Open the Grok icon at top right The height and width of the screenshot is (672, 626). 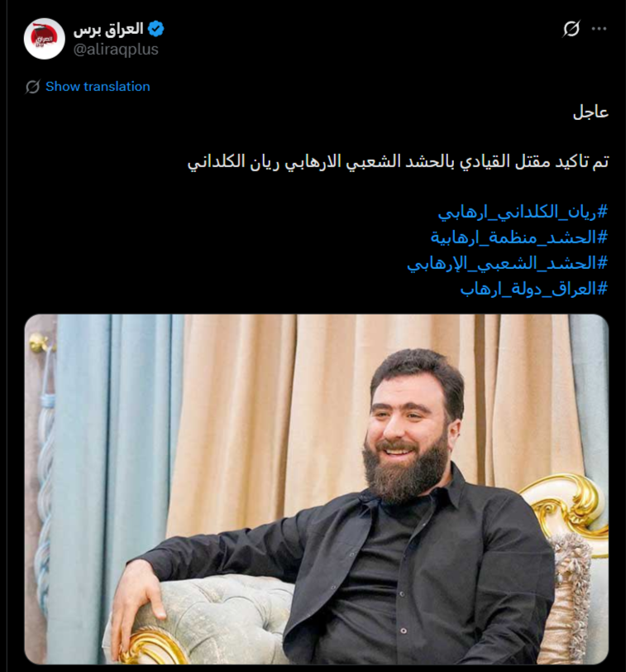pos(571,29)
